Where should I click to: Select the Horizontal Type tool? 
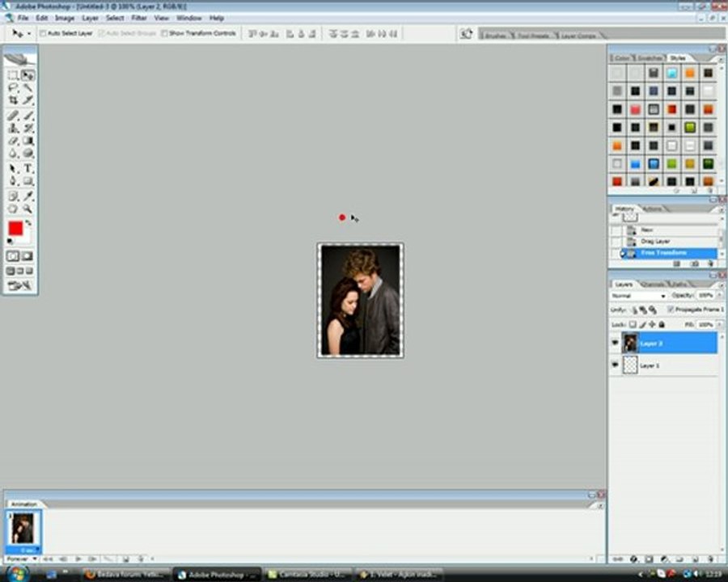pyautogui.click(x=28, y=168)
